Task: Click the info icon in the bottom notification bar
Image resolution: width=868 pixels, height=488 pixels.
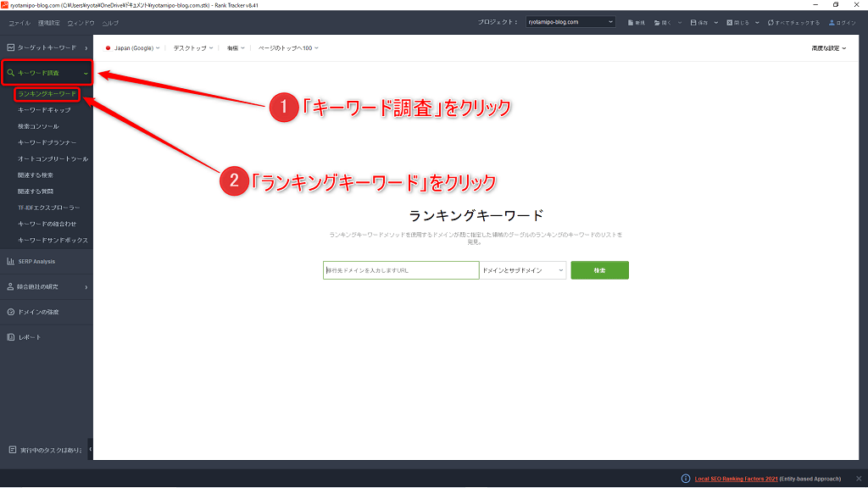Action: tap(685, 479)
